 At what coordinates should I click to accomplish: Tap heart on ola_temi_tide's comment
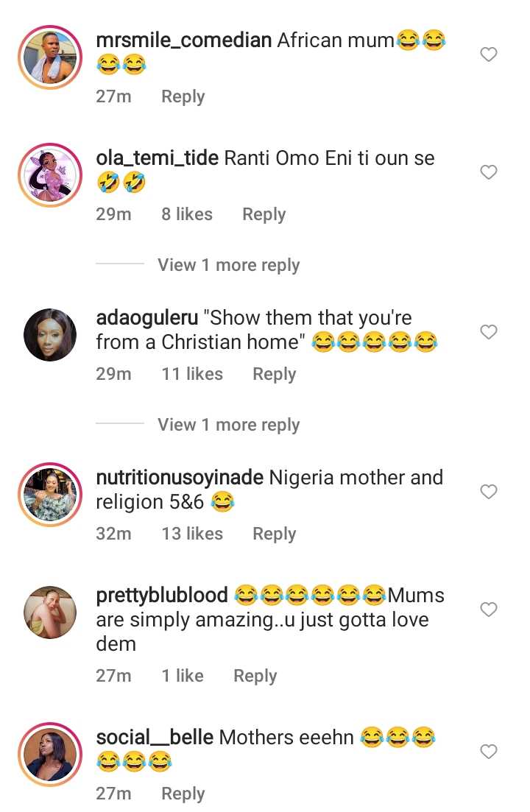[x=489, y=172]
